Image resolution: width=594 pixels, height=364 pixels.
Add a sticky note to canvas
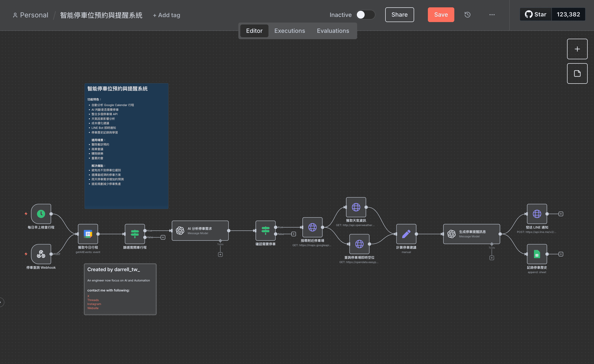click(577, 73)
